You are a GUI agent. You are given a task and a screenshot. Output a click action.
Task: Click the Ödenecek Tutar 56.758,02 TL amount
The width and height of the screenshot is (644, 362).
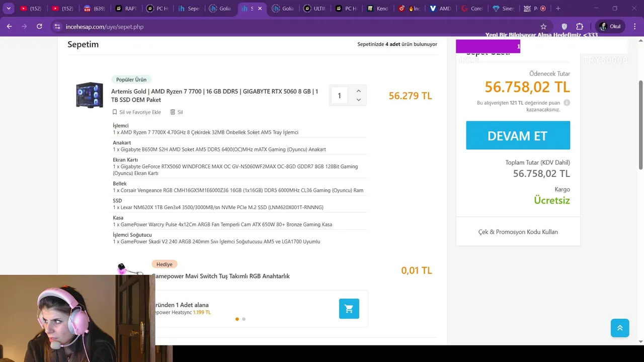(527, 87)
